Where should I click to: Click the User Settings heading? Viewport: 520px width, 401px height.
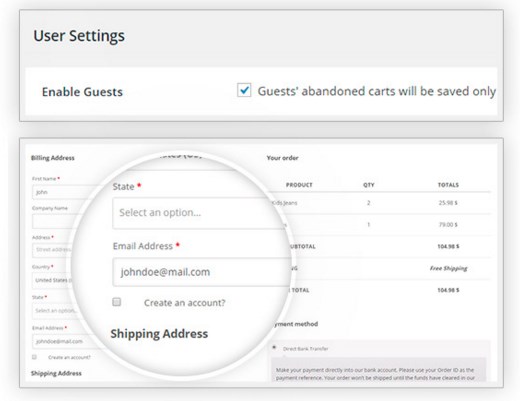tap(79, 36)
